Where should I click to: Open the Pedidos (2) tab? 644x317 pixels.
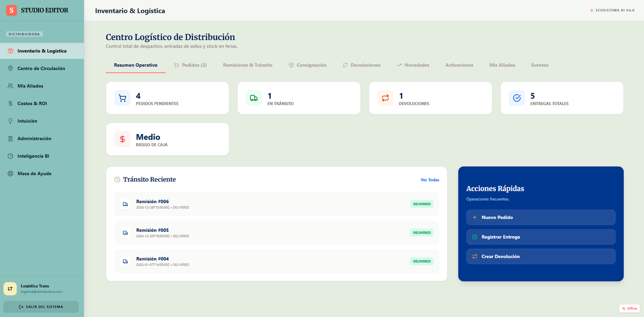190,65
